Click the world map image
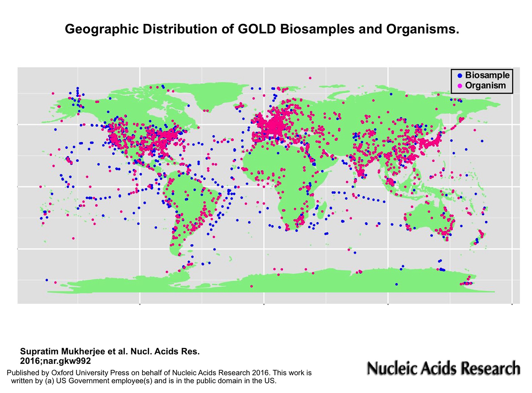 tap(269, 185)
